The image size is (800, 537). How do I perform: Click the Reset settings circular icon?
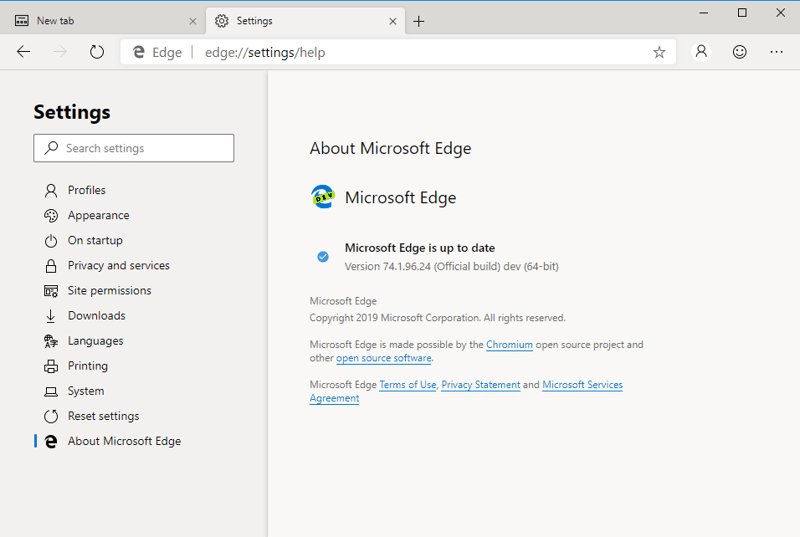tap(51, 416)
